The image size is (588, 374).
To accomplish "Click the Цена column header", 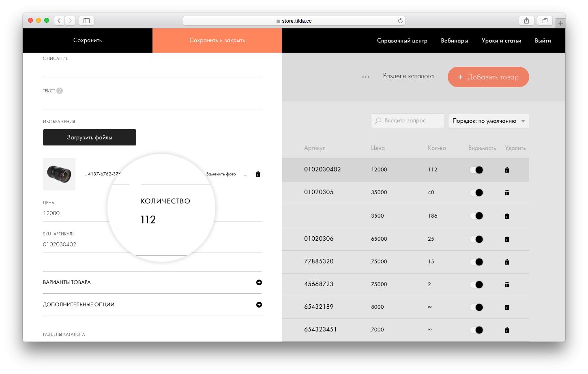I will click(378, 148).
